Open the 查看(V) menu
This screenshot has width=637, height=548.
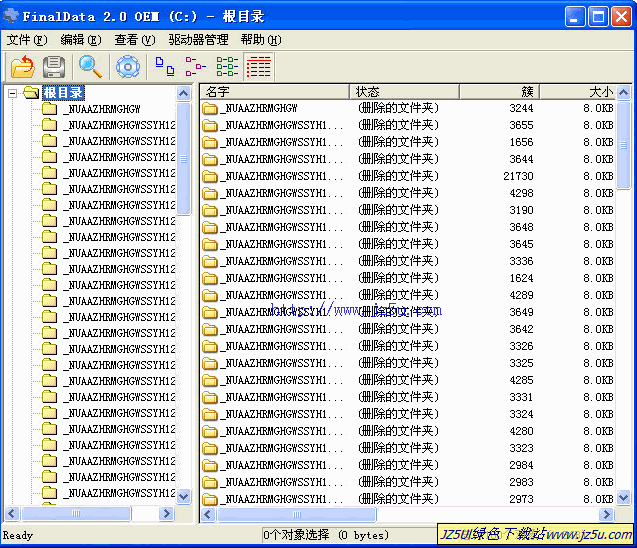(134, 40)
